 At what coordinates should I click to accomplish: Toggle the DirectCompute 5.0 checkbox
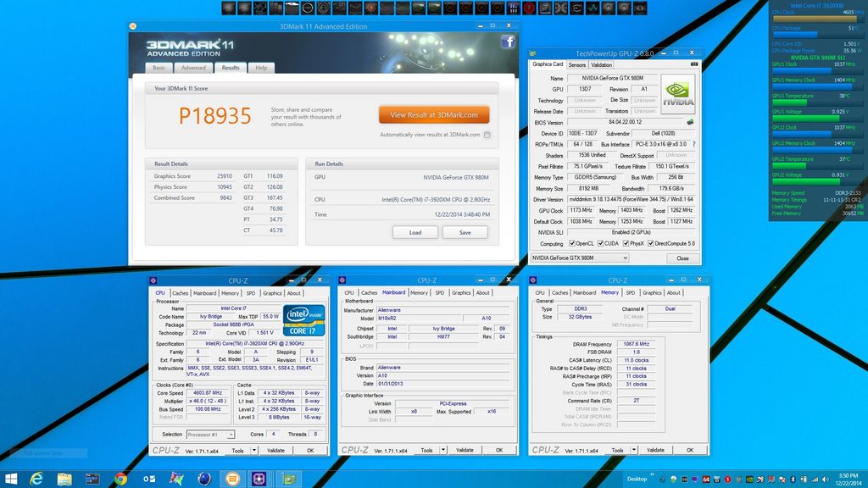(651, 243)
